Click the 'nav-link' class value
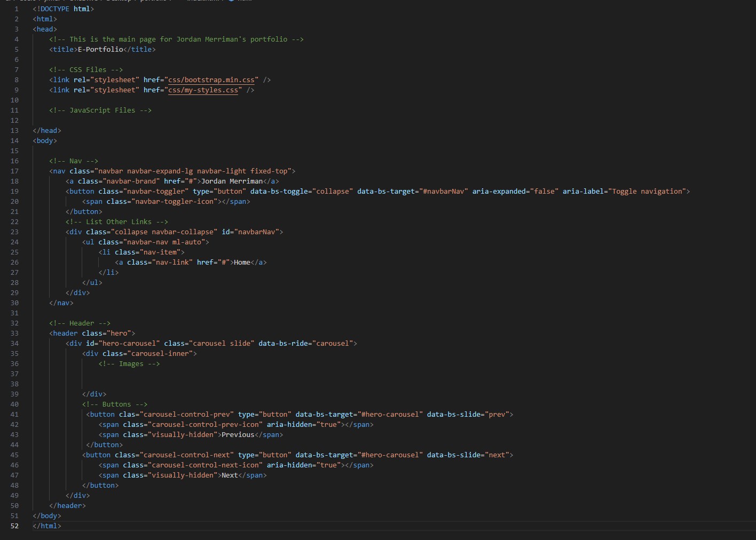 tap(172, 263)
